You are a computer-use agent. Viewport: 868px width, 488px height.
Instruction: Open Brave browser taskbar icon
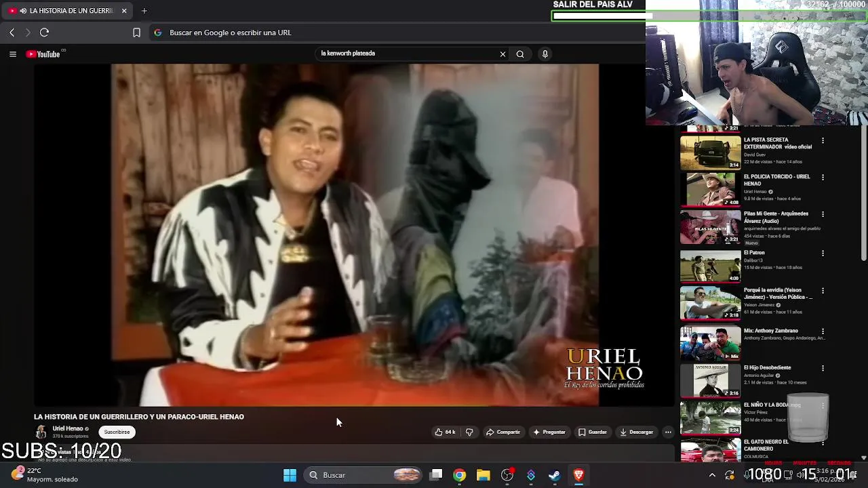point(578,475)
